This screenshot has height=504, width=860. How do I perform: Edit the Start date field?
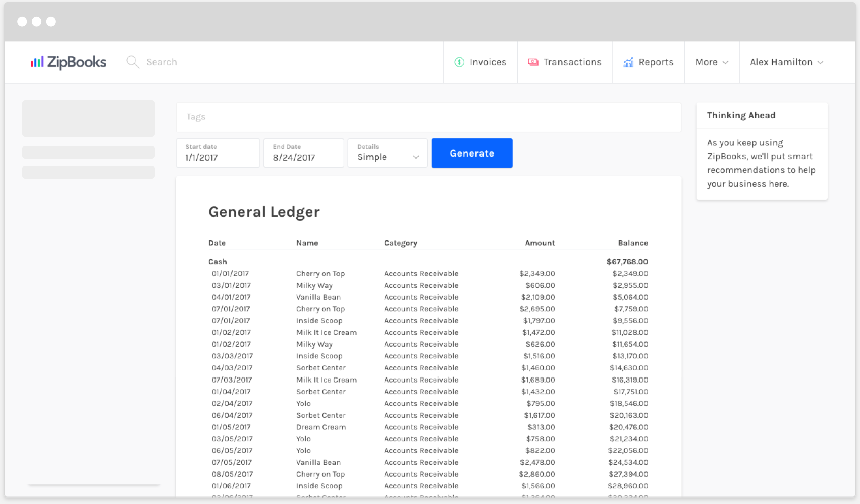tap(218, 153)
